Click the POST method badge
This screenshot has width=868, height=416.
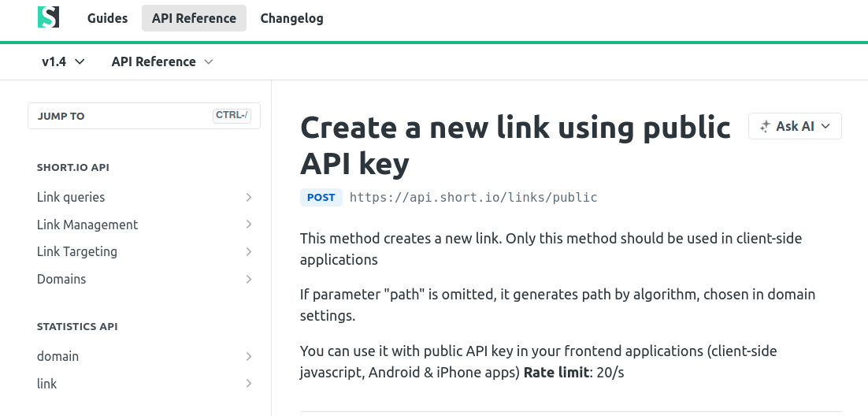coord(321,197)
